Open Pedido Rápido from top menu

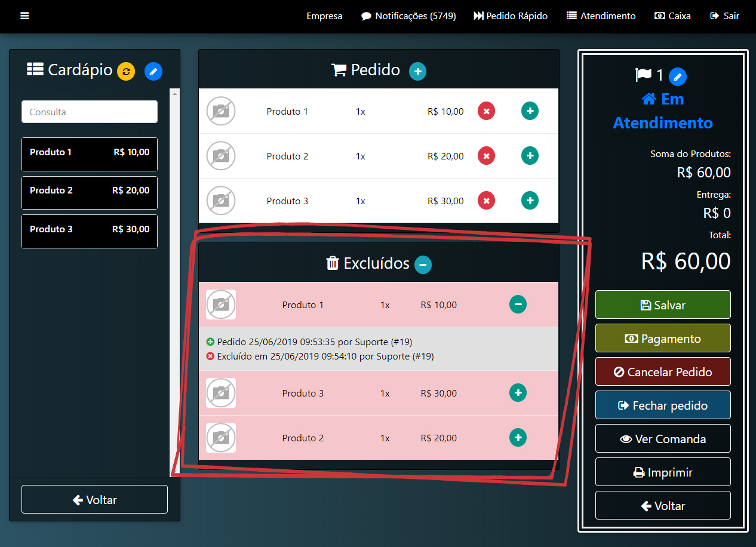(511, 16)
